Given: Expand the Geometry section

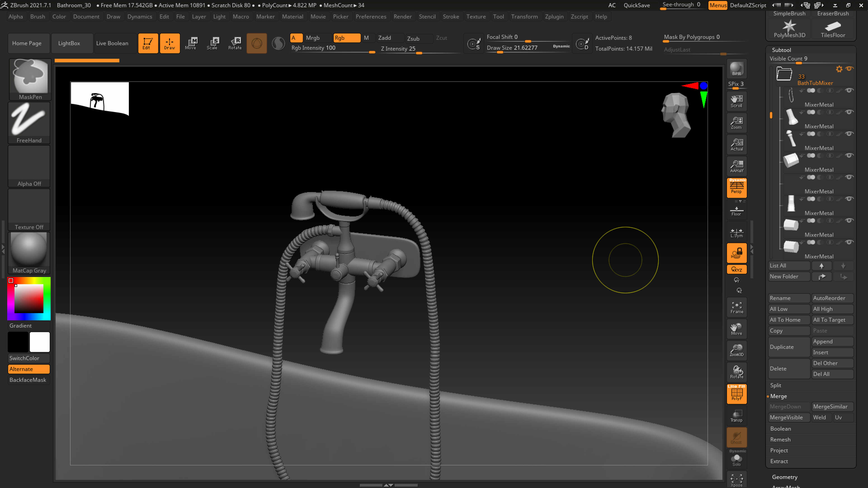Looking at the screenshot, I should pos(784,477).
